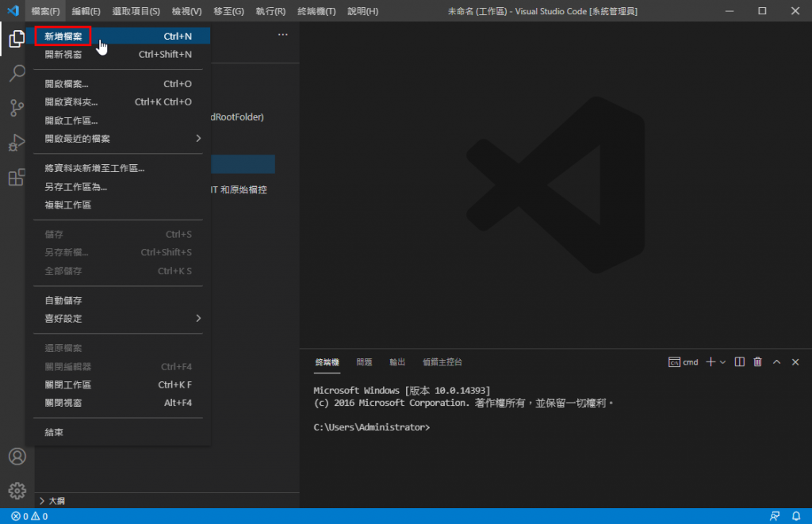Close the terminal panel
Viewport: 812px width, 524px height.
click(795, 362)
